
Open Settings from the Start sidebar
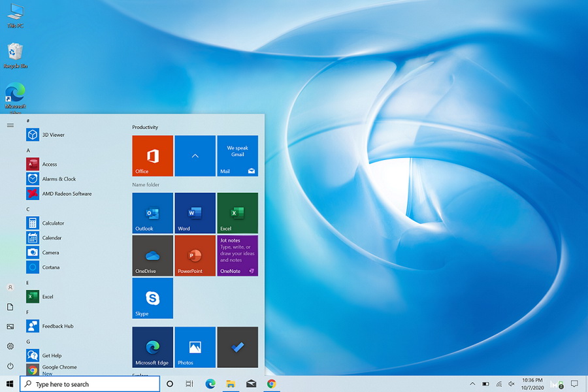10,346
